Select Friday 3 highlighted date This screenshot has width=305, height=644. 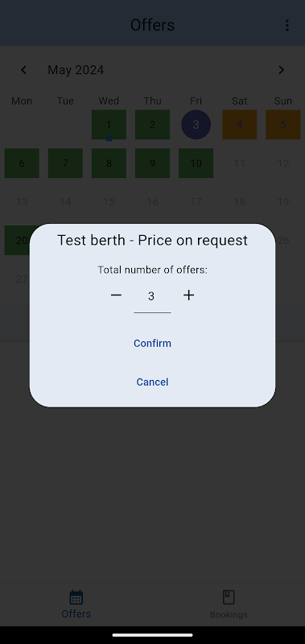click(x=196, y=125)
